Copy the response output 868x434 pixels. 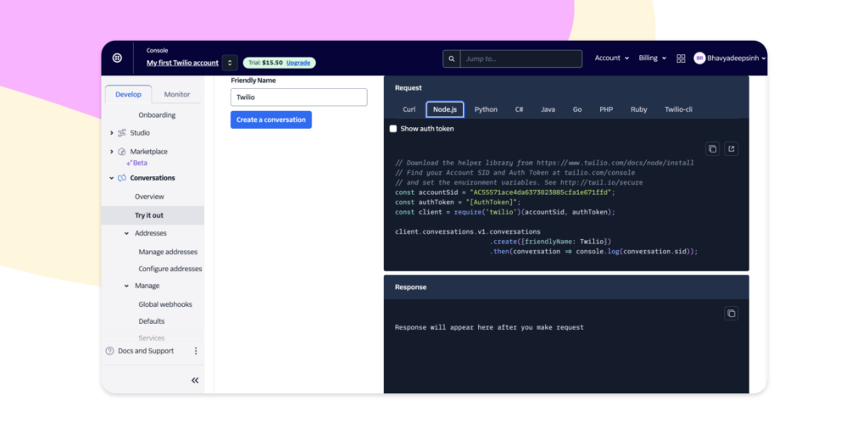click(731, 313)
